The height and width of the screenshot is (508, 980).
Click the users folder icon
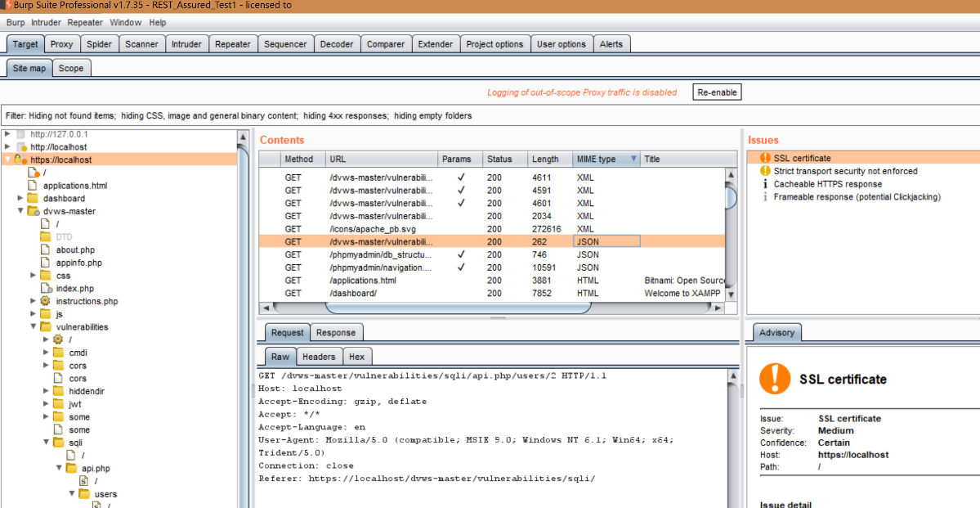tap(83, 493)
